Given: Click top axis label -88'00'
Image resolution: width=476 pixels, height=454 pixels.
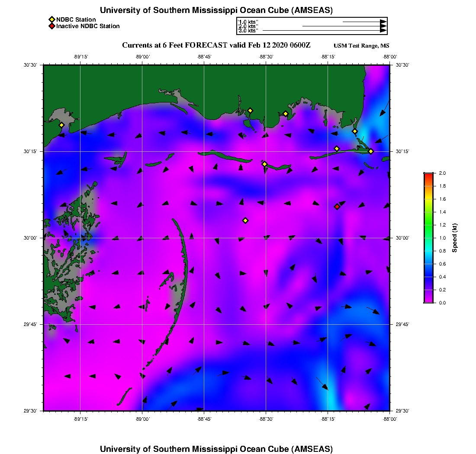Looking at the screenshot, I should 390,57.
